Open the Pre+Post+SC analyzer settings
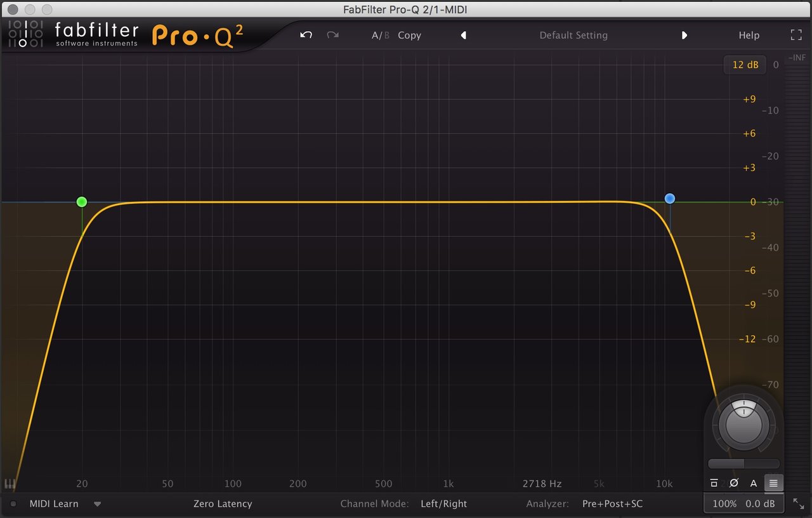Image resolution: width=812 pixels, height=518 pixels. tap(612, 504)
